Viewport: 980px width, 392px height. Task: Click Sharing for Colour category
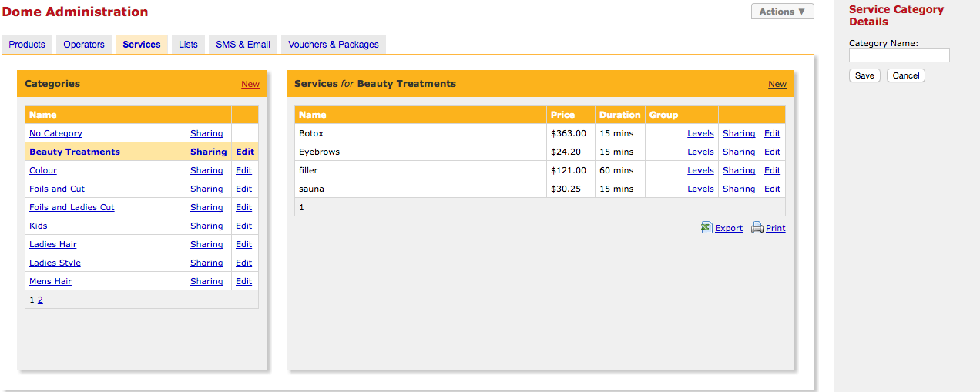click(206, 170)
